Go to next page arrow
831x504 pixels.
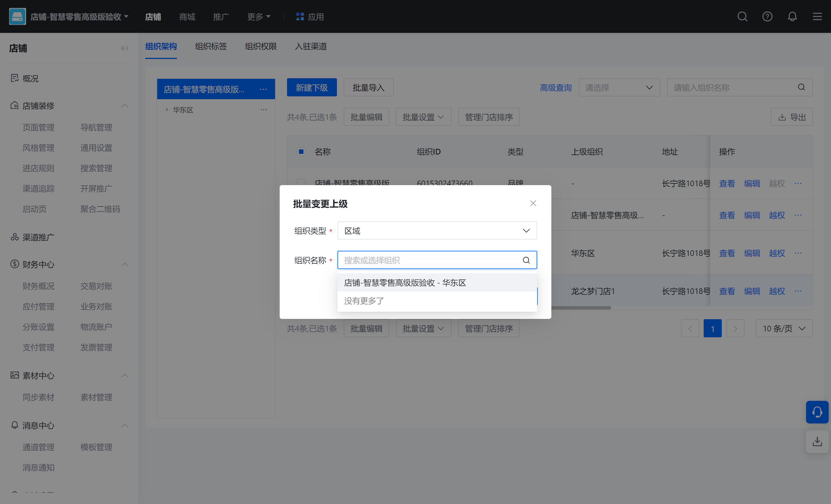(735, 328)
